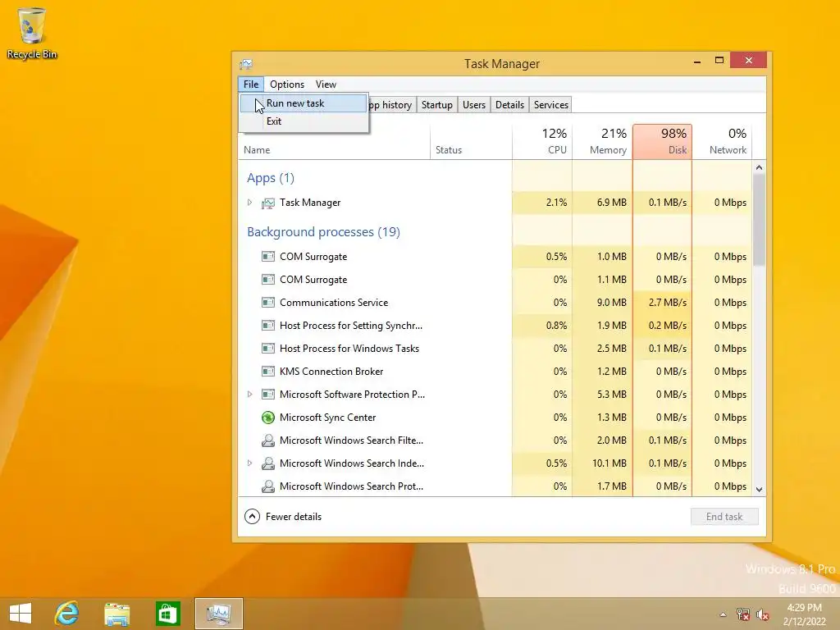Click Communications Service 2.7 MB/s disk value
This screenshot has width=840, height=630.
[x=667, y=303]
